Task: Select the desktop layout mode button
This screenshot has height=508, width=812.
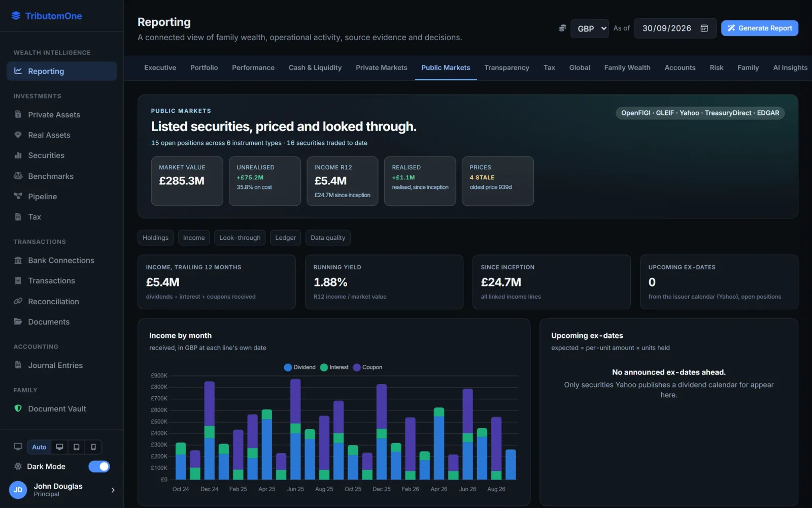Action: coord(59,447)
